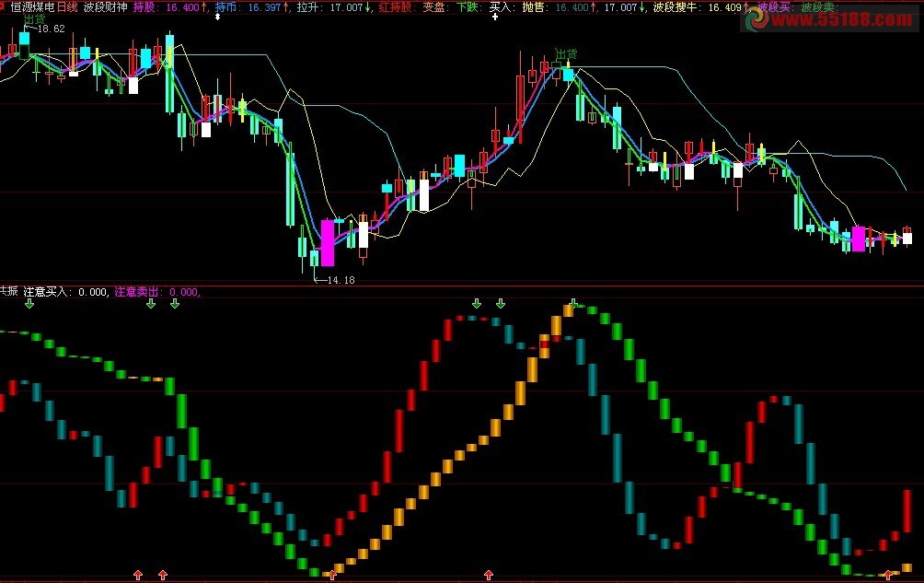Image resolution: width=924 pixels, height=583 pixels.
Task: Click the white 买入 label
Action: [x=500, y=7]
